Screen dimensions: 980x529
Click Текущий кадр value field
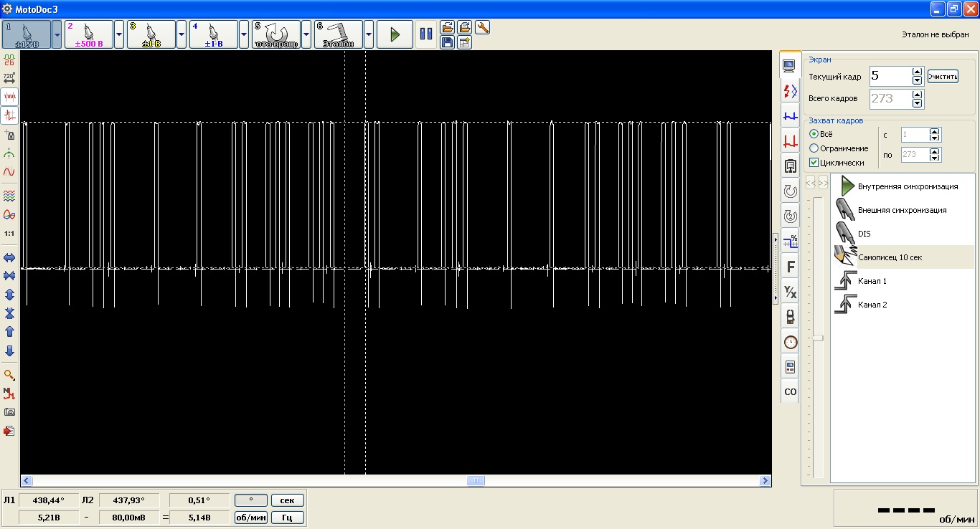[x=890, y=76]
